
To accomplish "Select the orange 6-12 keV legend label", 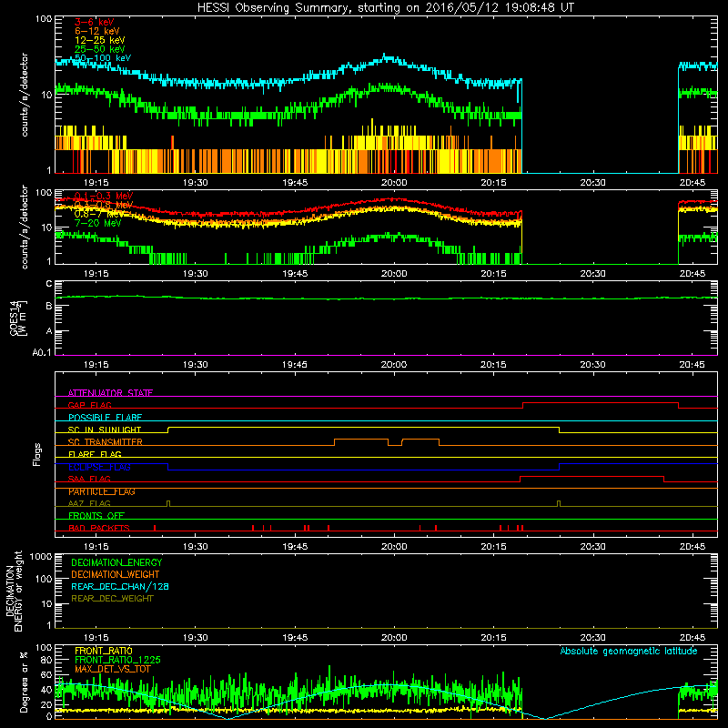I will [97, 31].
